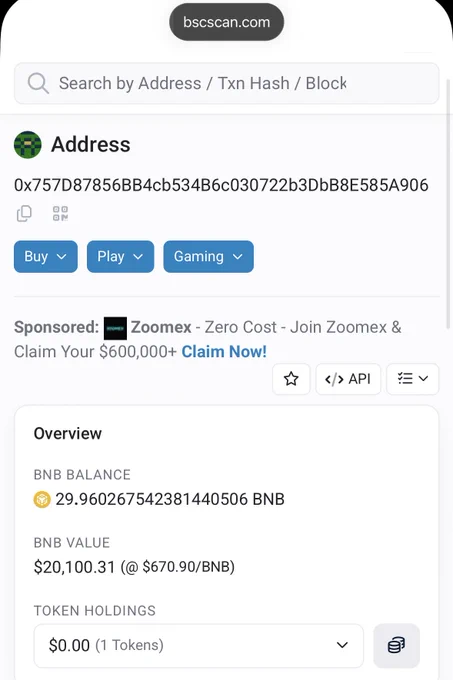Click the magnifier search icon
This screenshot has width=453, height=680.
[x=38, y=83]
